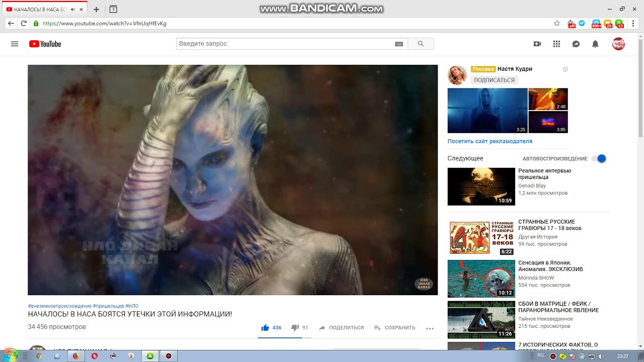Open the messages share bubble icon

click(x=576, y=44)
